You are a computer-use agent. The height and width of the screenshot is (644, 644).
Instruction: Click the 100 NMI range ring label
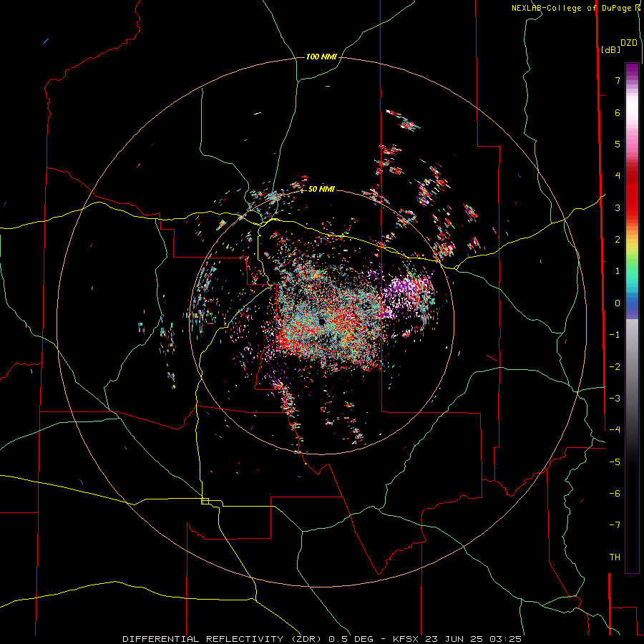pyautogui.click(x=321, y=57)
